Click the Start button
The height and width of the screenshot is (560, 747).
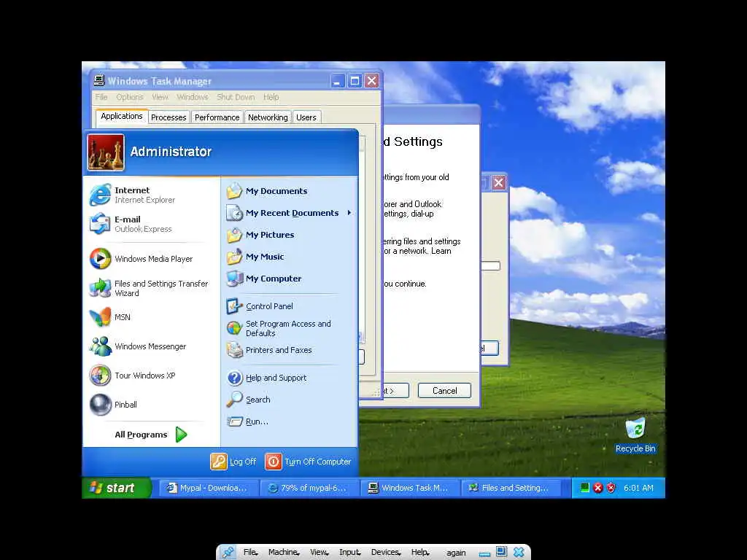[117, 488]
